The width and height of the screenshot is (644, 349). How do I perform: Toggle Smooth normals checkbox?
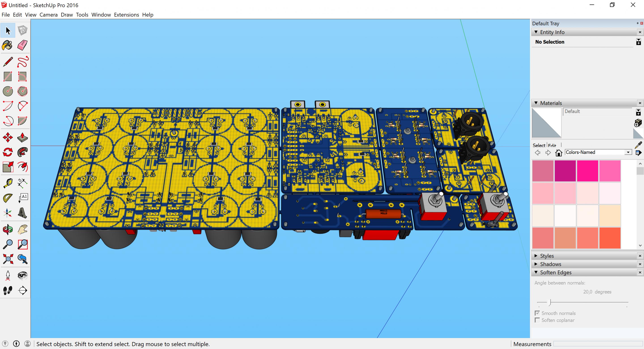(537, 313)
